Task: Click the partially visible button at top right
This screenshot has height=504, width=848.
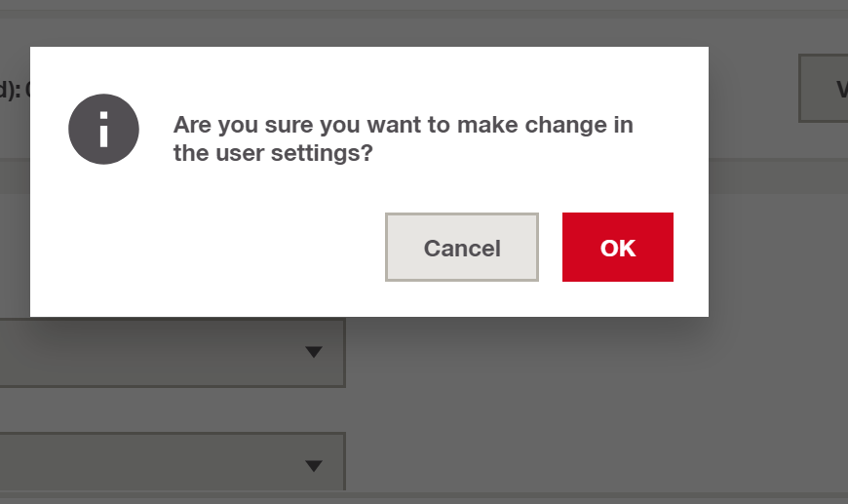Action: pyautogui.click(x=823, y=88)
